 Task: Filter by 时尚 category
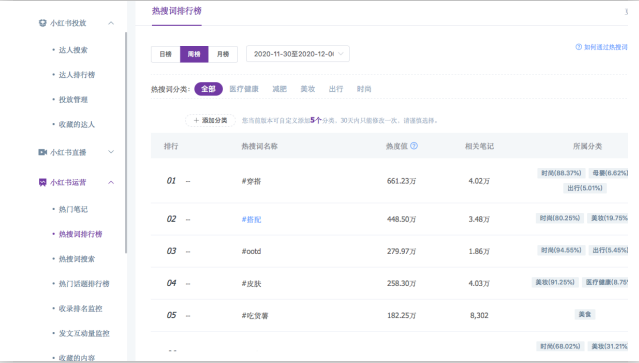364,89
